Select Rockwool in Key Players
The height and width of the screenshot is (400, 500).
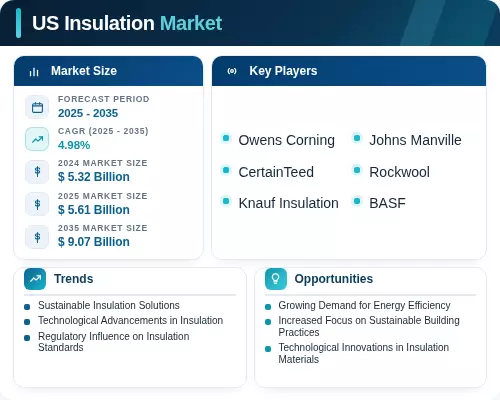[x=399, y=172]
